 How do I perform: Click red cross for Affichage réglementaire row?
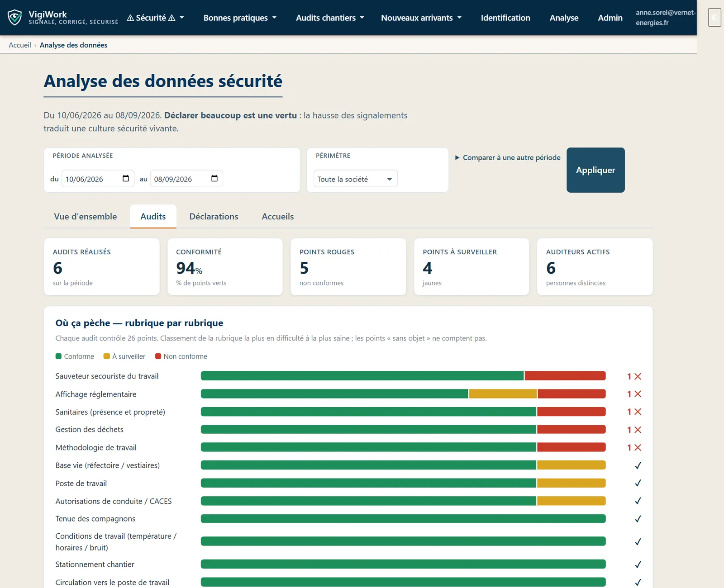pos(638,394)
